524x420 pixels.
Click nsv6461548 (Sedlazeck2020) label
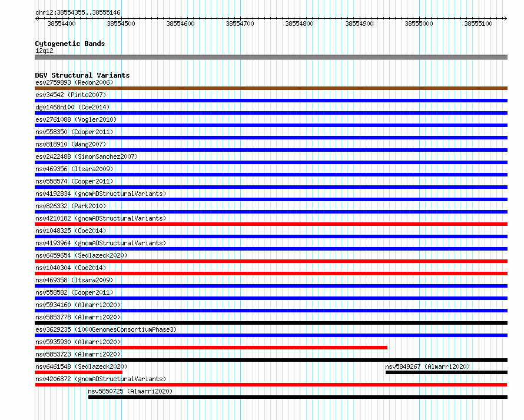pos(81,366)
